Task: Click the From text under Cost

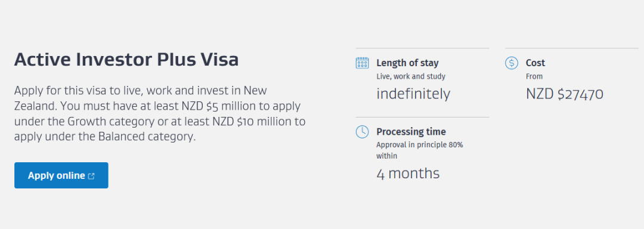Action: coord(534,76)
